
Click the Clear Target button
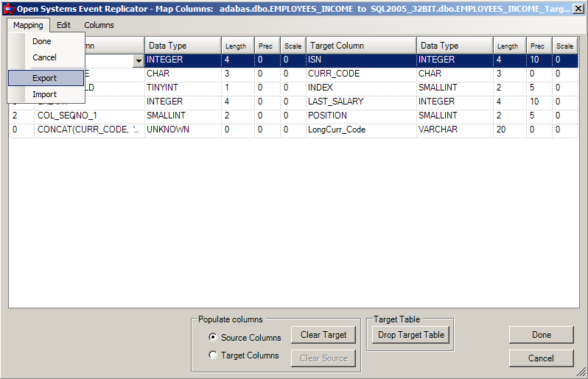tap(323, 335)
